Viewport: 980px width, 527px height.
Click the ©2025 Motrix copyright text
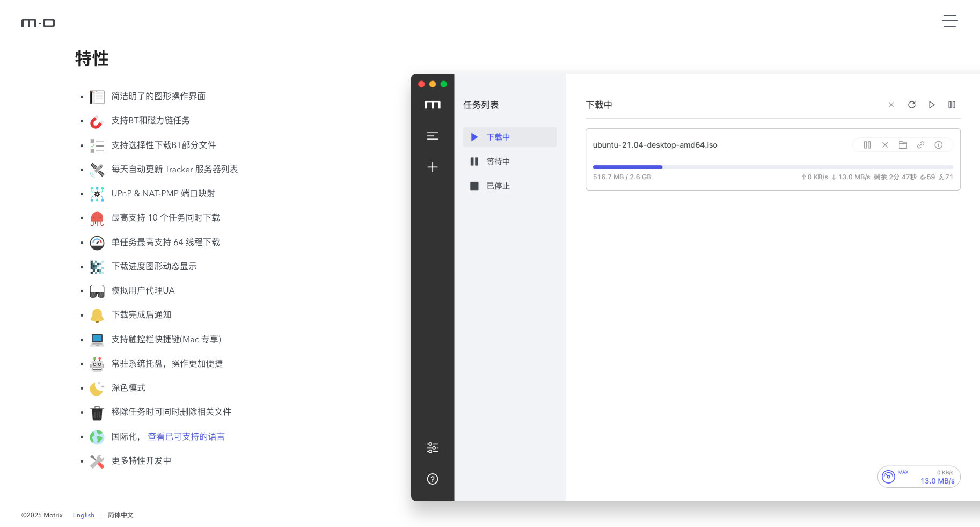pyautogui.click(x=42, y=515)
